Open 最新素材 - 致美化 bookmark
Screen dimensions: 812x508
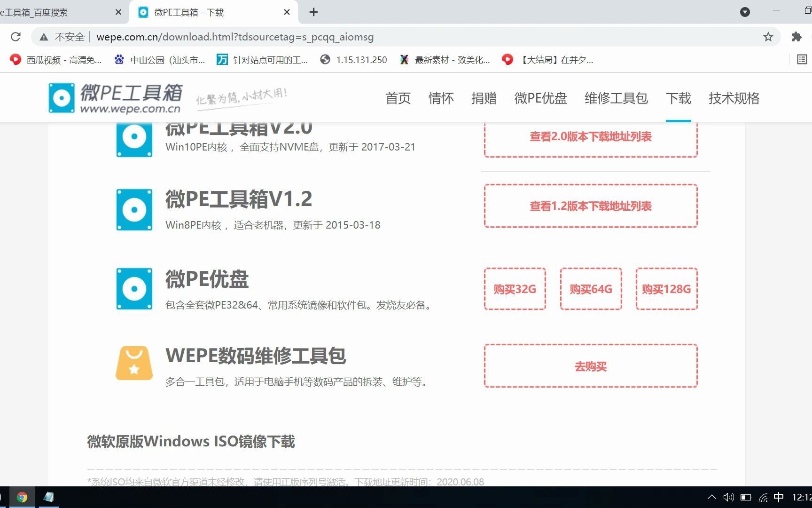(x=445, y=60)
